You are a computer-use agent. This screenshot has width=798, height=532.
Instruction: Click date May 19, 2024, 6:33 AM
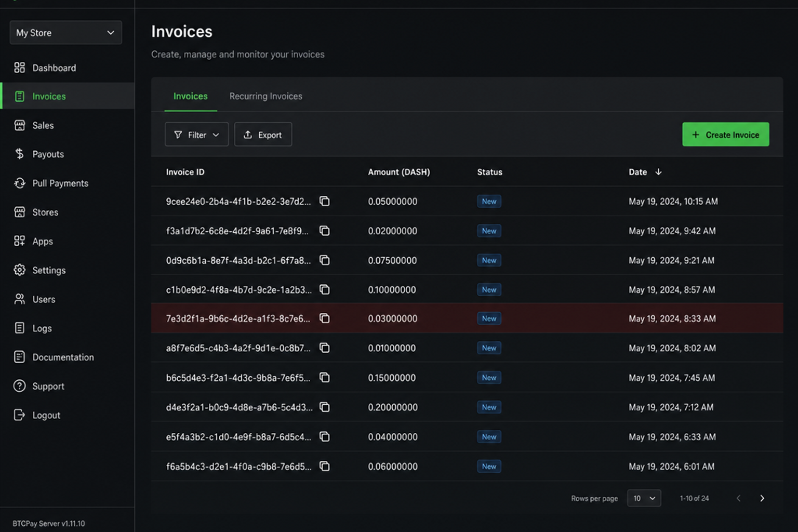672,437
